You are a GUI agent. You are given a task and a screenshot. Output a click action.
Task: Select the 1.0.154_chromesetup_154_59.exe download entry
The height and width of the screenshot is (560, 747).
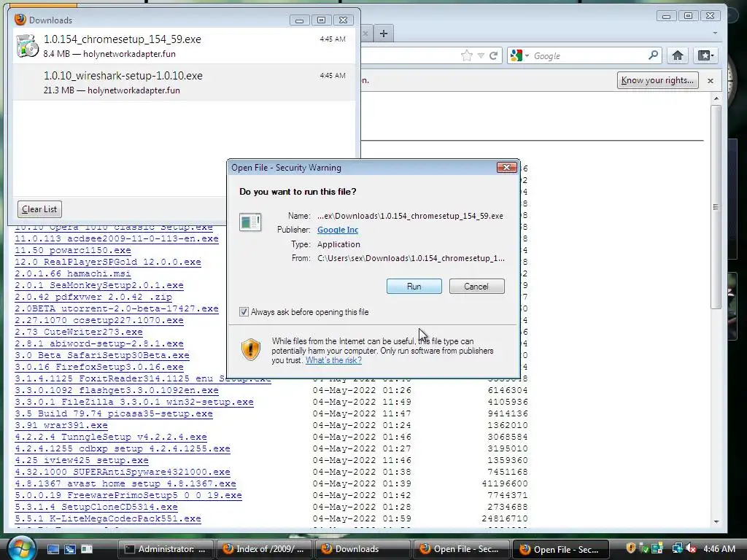click(x=184, y=46)
